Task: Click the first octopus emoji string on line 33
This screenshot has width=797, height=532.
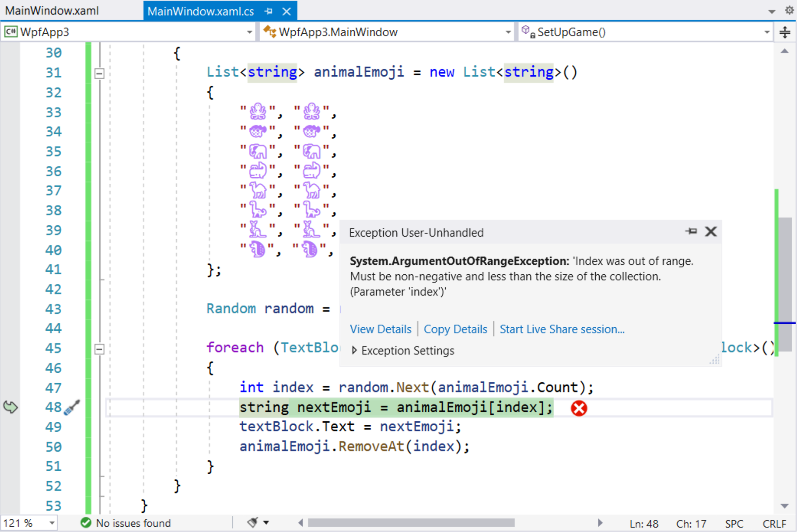Action: pyautogui.click(x=258, y=112)
